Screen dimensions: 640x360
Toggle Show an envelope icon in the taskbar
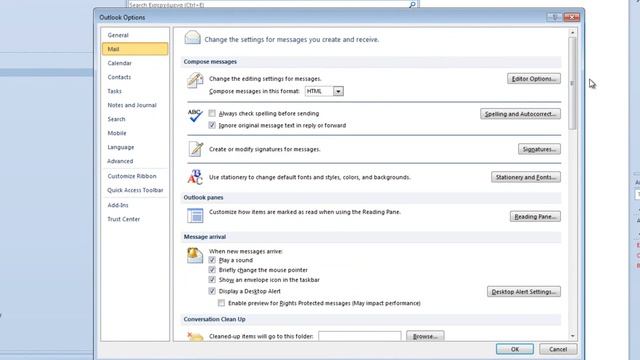tap(212, 280)
